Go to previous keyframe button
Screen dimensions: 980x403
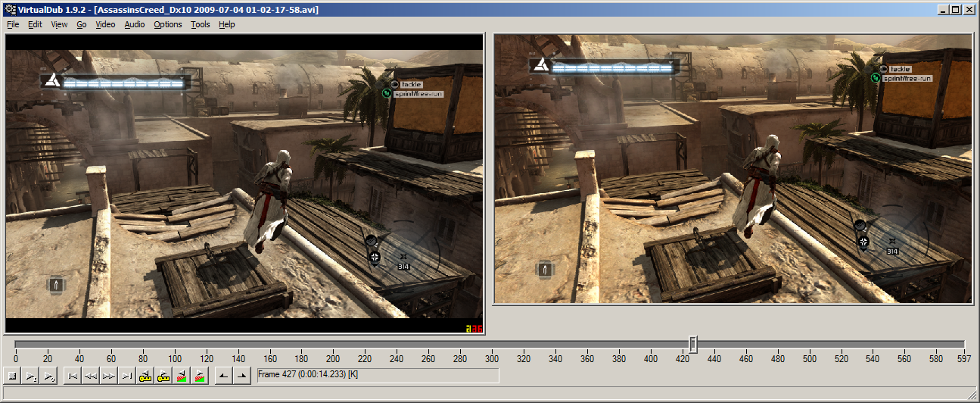145,376
